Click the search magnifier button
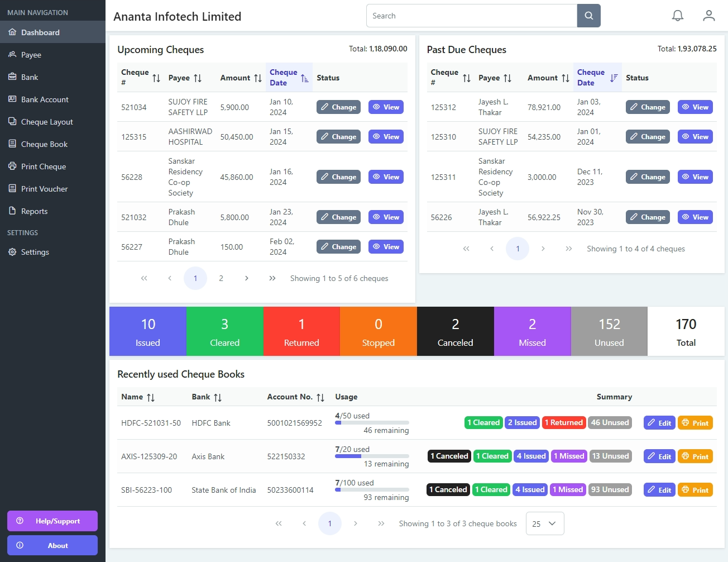The width and height of the screenshot is (728, 562). (589, 16)
